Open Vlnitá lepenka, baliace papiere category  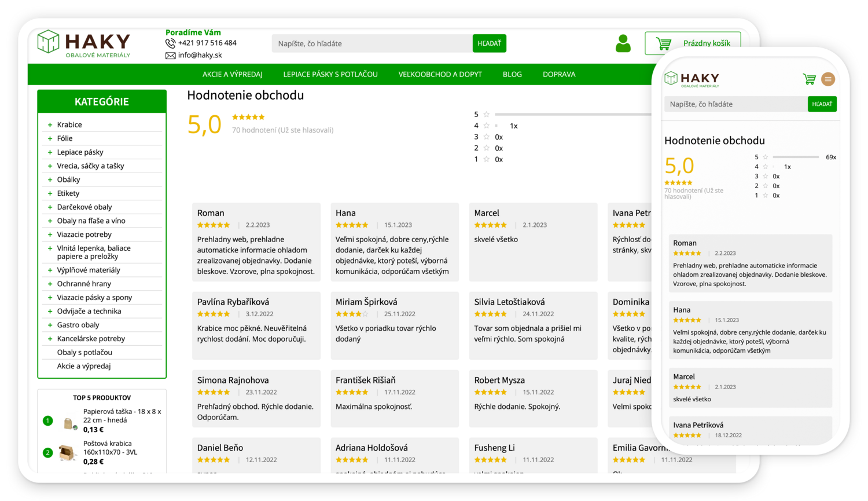pos(94,252)
